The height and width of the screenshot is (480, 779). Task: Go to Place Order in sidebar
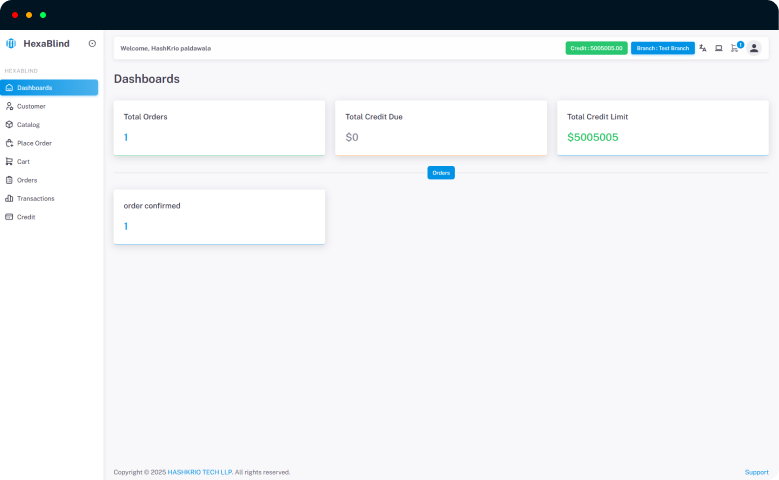[49, 143]
